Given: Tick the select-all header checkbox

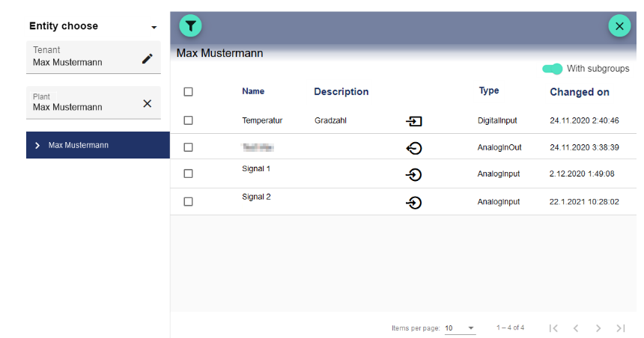Looking at the screenshot, I should click(x=188, y=91).
